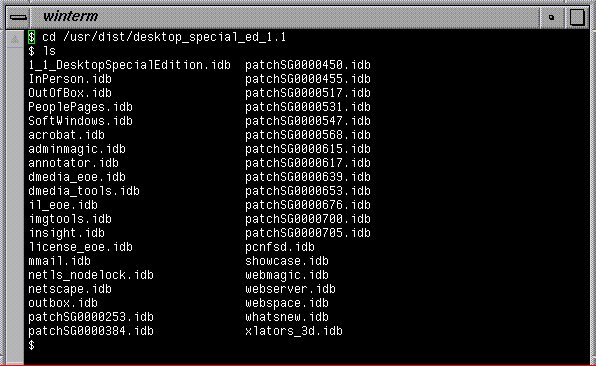Click the 1_1_DesktopSpecialEdition.idb entry
The height and width of the screenshot is (366, 596).
(x=129, y=65)
